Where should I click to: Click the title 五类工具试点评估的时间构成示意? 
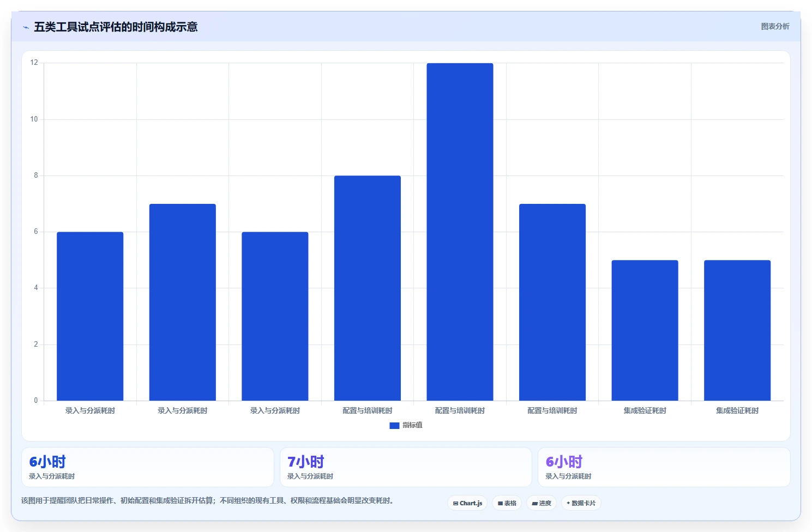(x=116, y=27)
